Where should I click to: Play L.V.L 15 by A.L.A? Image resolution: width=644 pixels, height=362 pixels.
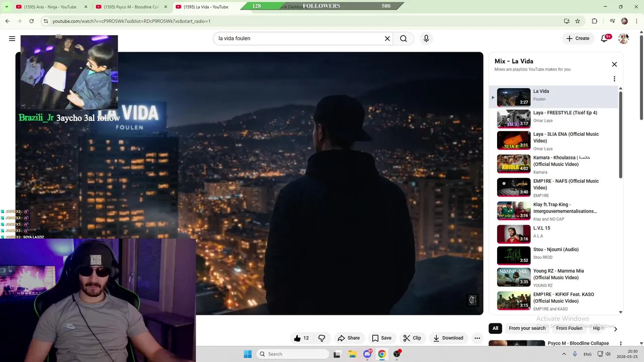click(553, 234)
